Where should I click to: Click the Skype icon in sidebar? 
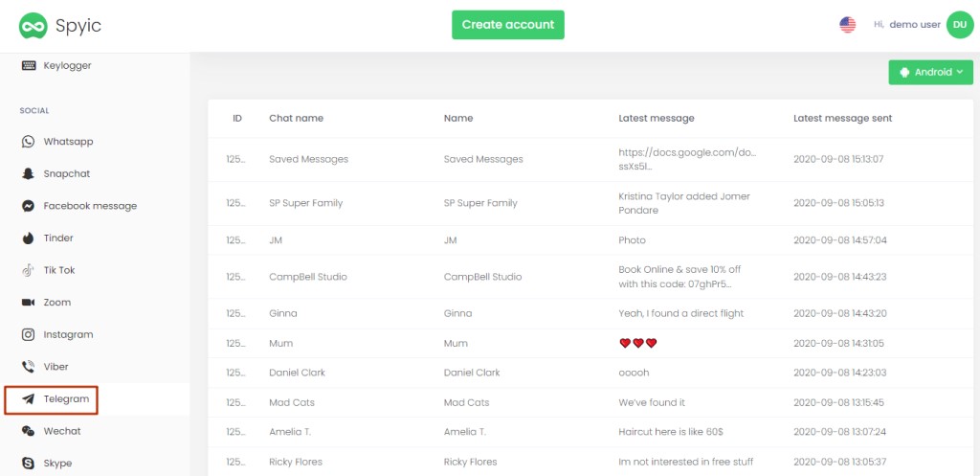pyautogui.click(x=28, y=464)
